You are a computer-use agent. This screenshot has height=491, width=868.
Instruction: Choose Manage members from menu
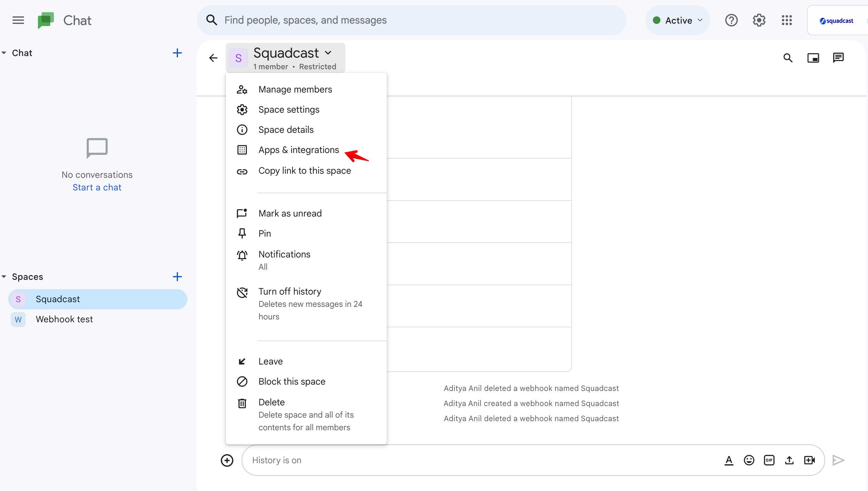[x=295, y=89]
